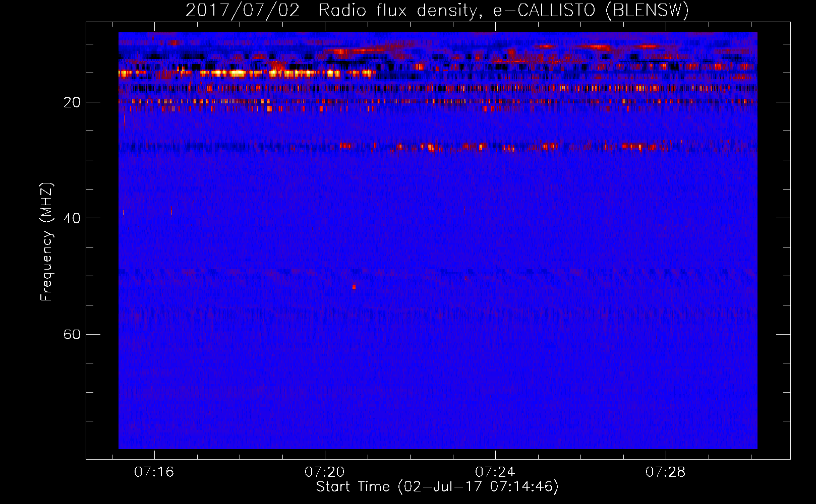This screenshot has width=816, height=504.
Task: Click the "Frequency (MHZ)" axis label
Action: tap(46, 242)
